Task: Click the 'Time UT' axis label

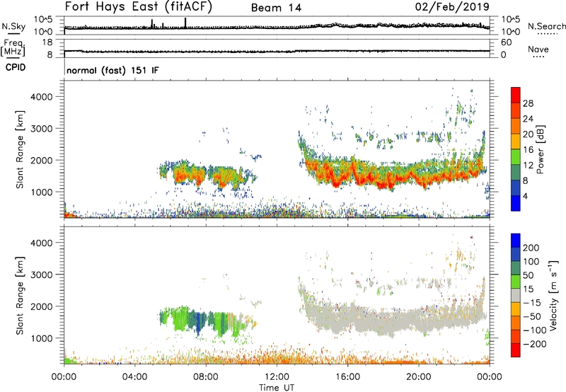Action: [277, 388]
